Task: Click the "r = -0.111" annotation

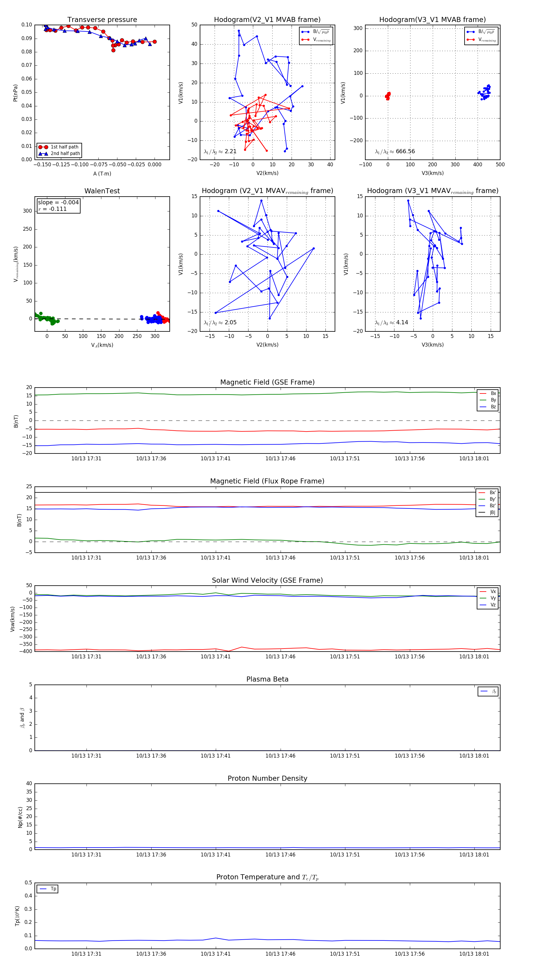Action: [x=52, y=209]
